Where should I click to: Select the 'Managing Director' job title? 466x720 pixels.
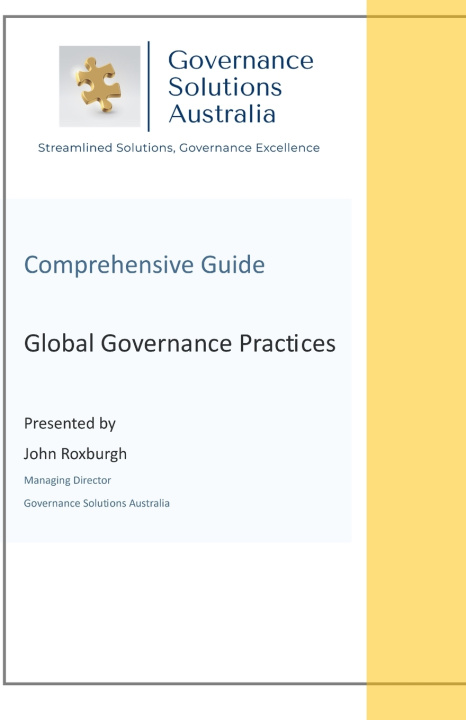click(x=67, y=480)
